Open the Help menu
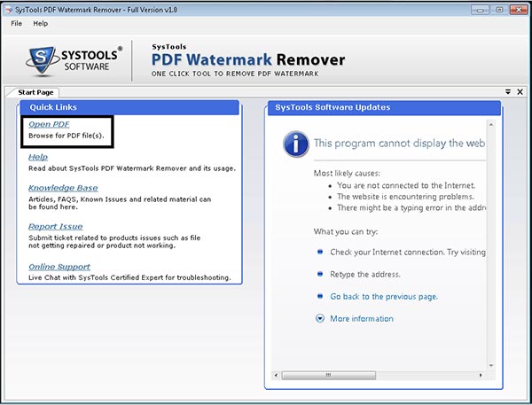The width and height of the screenshot is (532, 405). click(x=41, y=23)
